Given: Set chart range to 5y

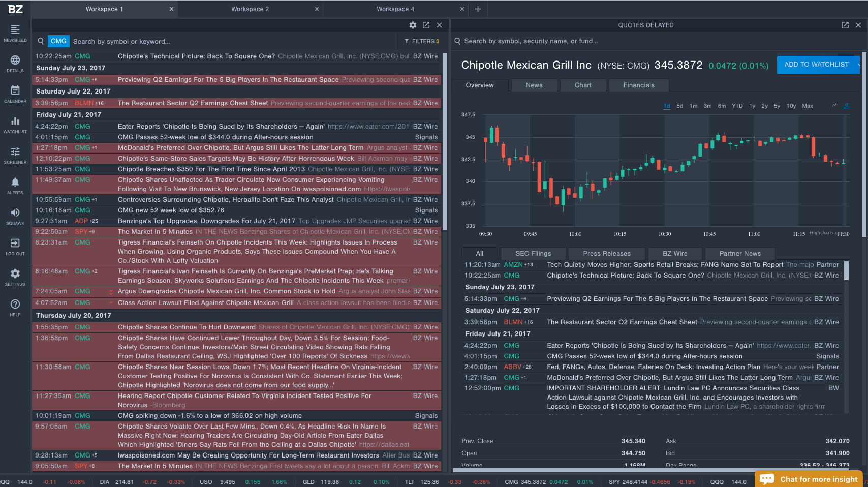Looking at the screenshot, I should click(x=777, y=106).
